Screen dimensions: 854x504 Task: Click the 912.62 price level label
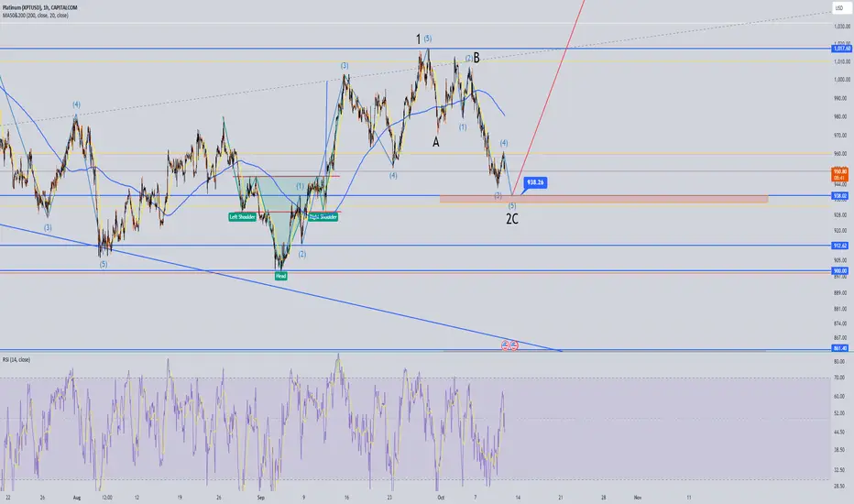[x=840, y=246]
